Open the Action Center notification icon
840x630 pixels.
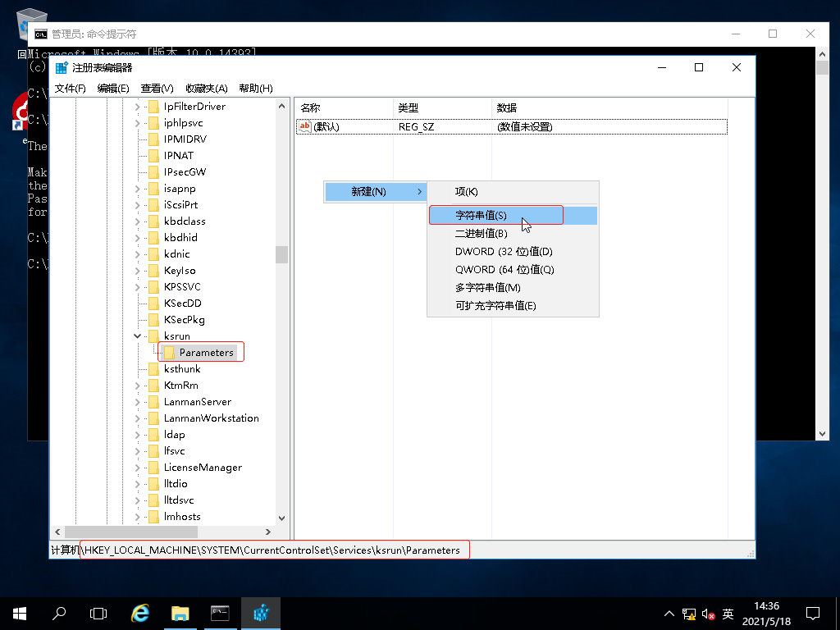[x=813, y=613]
